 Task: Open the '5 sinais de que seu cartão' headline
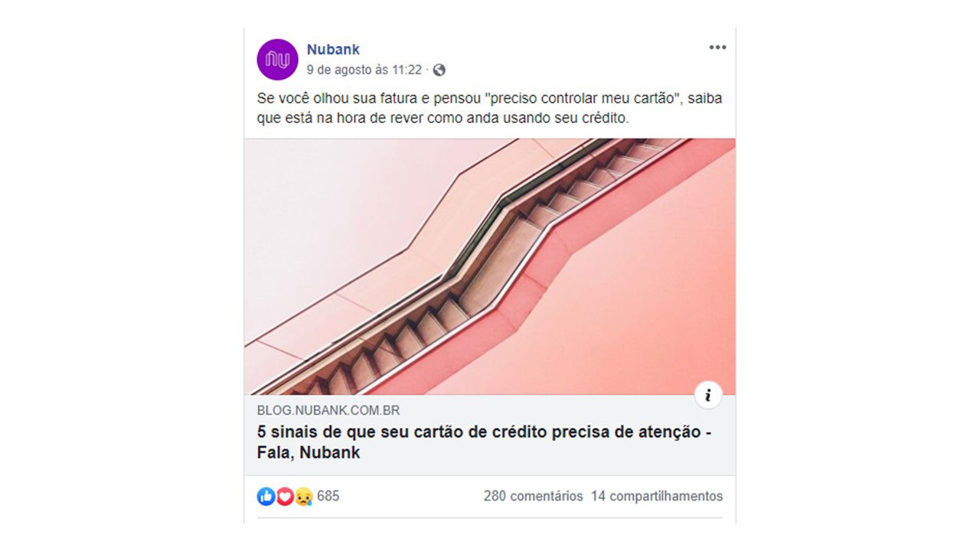click(x=485, y=432)
